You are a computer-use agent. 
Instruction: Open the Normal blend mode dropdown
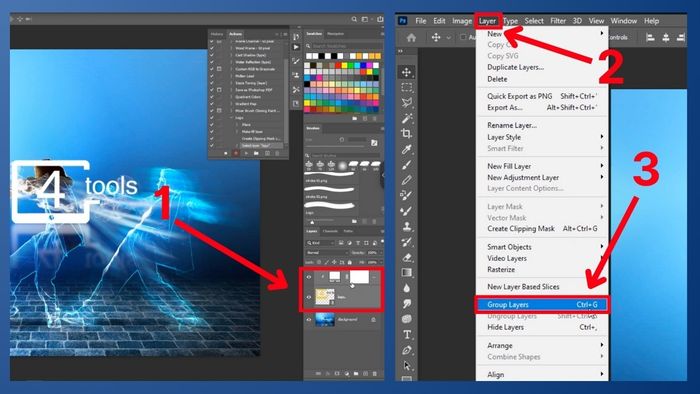[x=327, y=253]
